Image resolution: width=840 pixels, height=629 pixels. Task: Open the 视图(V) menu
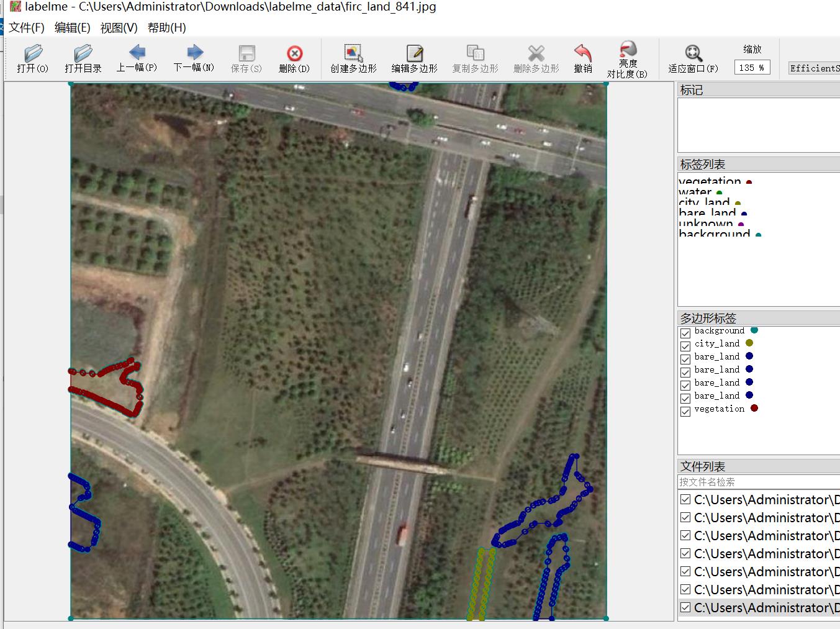tap(119, 28)
